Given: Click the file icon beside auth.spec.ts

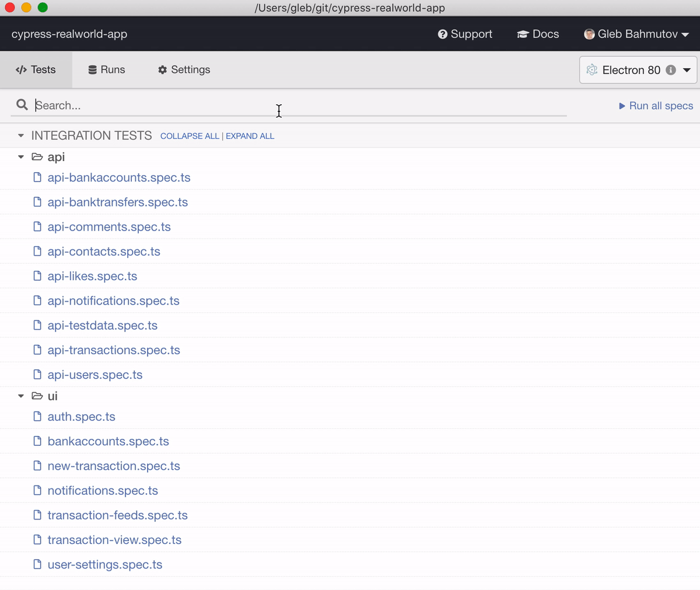Looking at the screenshot, I should [x=37, y=417].
